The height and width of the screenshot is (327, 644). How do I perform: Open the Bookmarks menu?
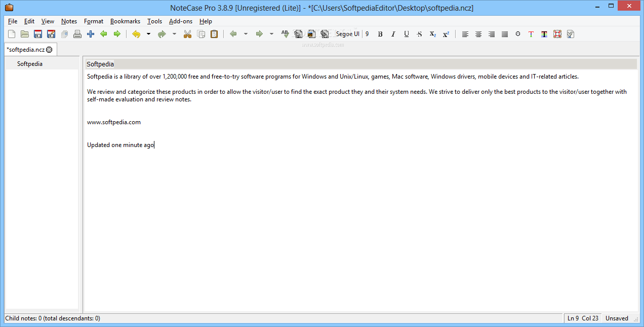(125, 21)
